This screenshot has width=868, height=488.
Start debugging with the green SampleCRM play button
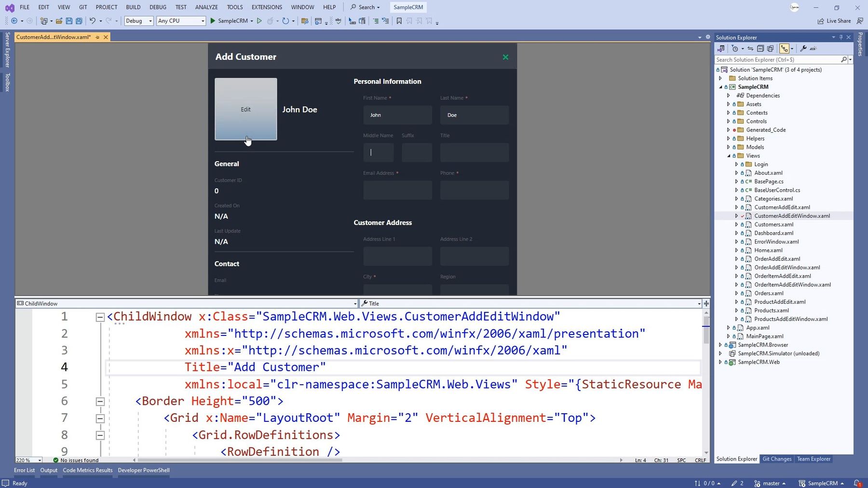213,21
